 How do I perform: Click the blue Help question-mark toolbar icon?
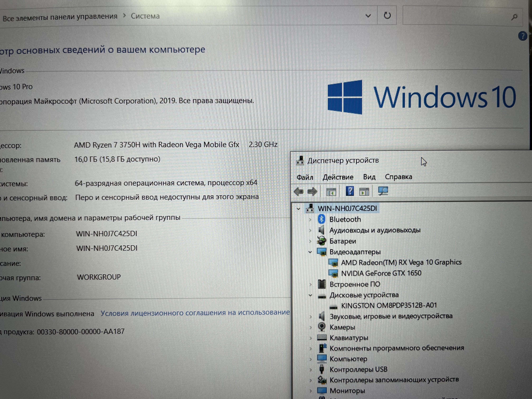click(350, 191)
